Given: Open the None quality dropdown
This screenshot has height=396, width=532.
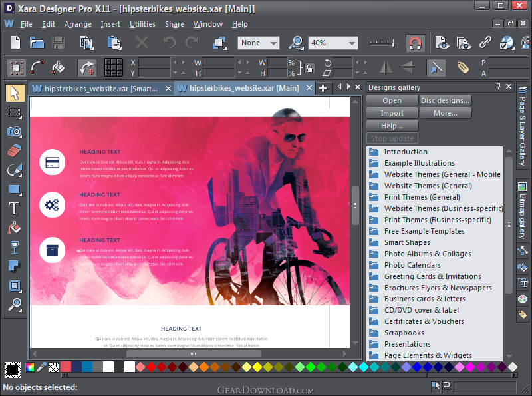Looking at the screenshot, I should click(x=259, y=43).
